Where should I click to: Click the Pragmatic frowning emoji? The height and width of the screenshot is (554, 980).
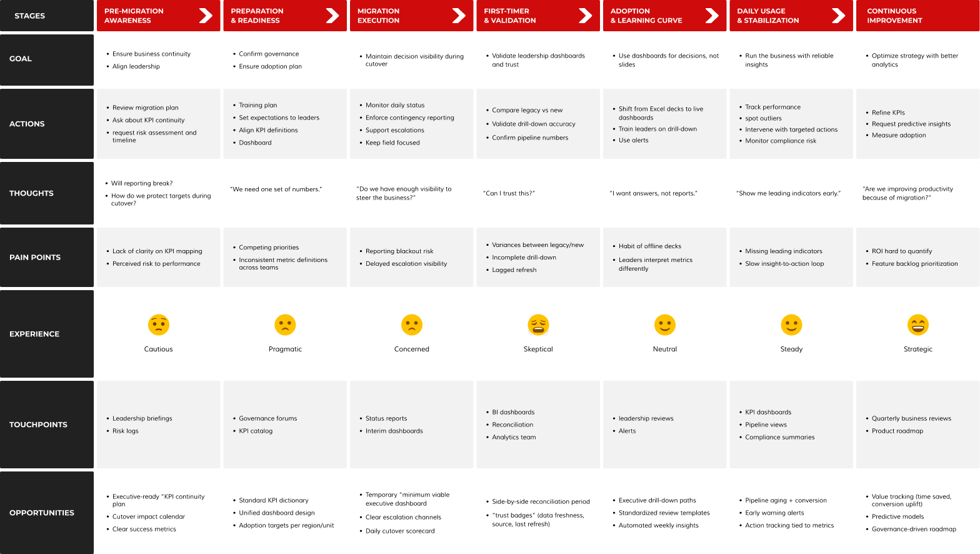click(285, 325)
